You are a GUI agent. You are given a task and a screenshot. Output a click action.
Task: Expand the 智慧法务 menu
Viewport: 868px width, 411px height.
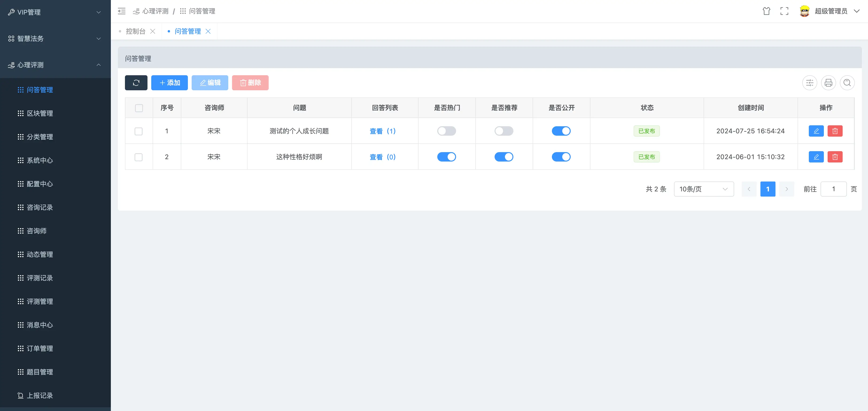coord(55,39)
